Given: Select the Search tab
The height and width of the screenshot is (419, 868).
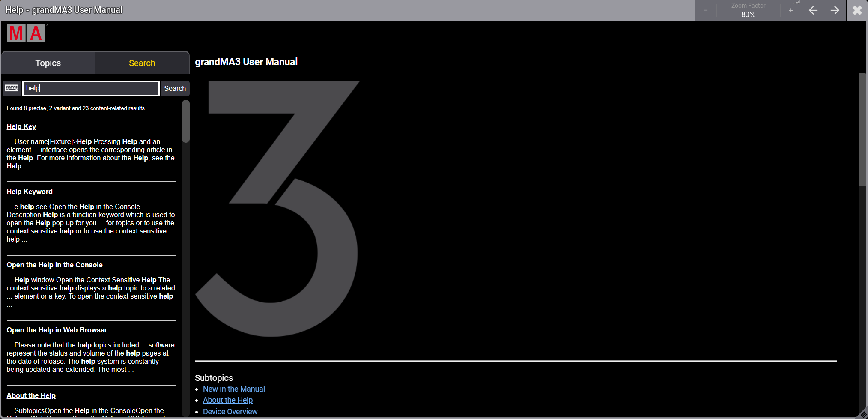Looking at the screenshot, I should click(x=142, y=63).
